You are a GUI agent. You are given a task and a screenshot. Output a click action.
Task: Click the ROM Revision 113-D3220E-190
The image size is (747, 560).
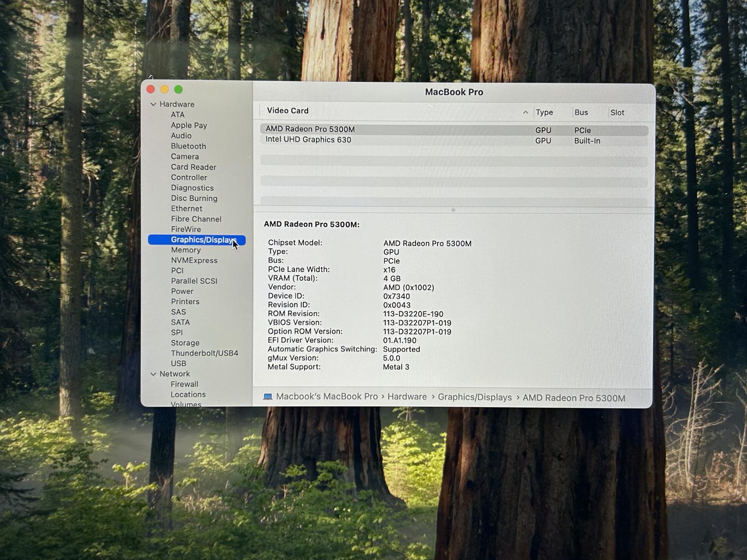pos(413,314)
